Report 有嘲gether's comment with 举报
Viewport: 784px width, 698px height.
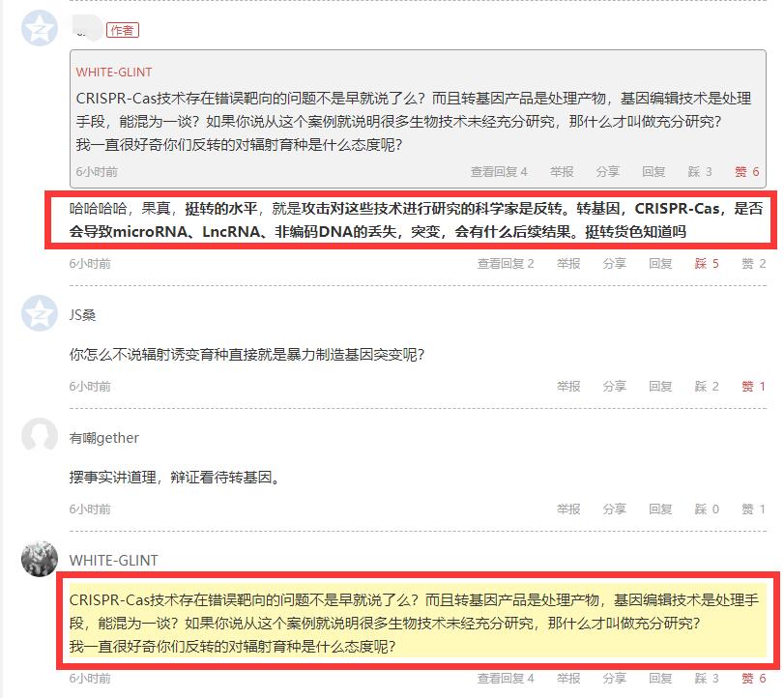[568, 509]
